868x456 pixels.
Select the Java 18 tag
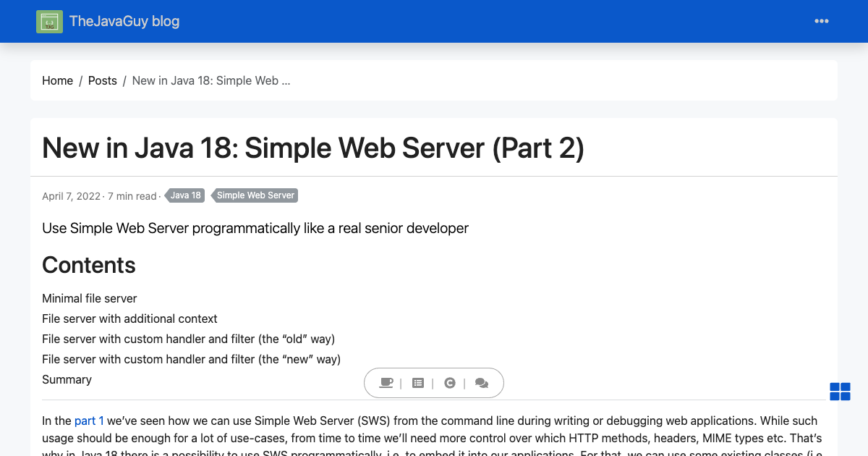point(186,195)
